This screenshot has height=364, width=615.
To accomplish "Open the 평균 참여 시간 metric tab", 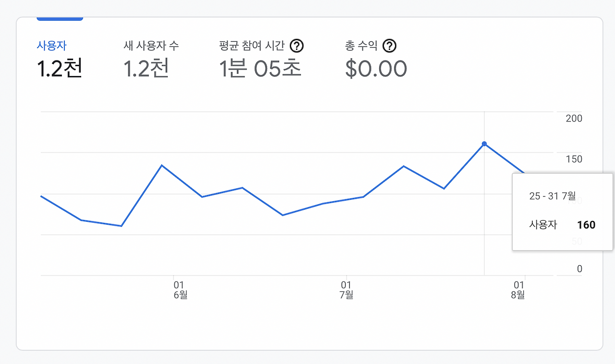I will (x=251, y=46).
